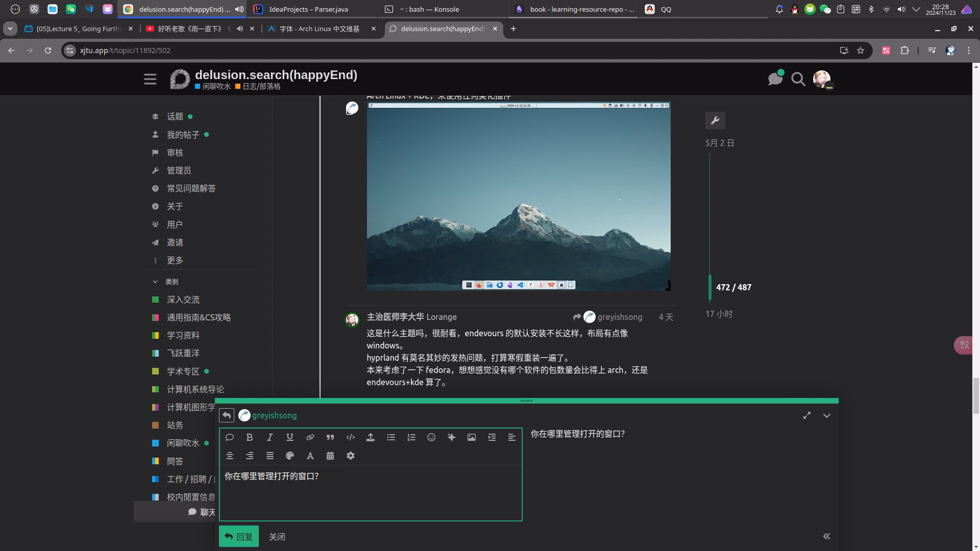Viewport: 980px width, 551px height.
Task: Insert a hyperlink via toolbar icon
Action: point(310,437)
